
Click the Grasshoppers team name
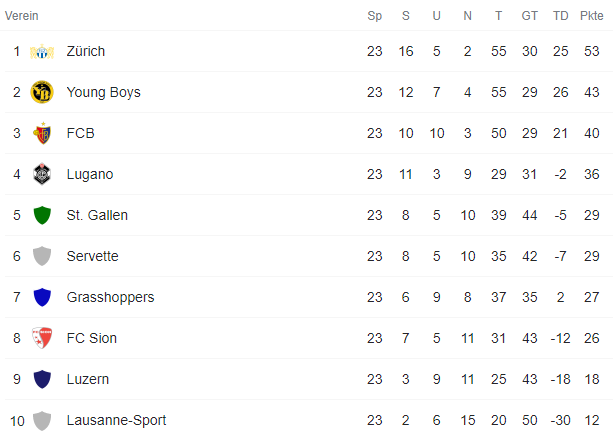[111, 297]
